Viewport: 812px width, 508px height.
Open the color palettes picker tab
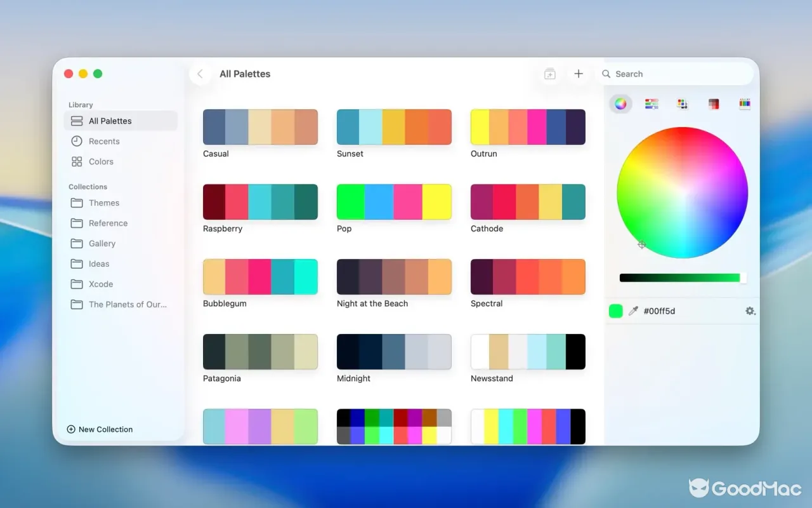tap(683, 104)
